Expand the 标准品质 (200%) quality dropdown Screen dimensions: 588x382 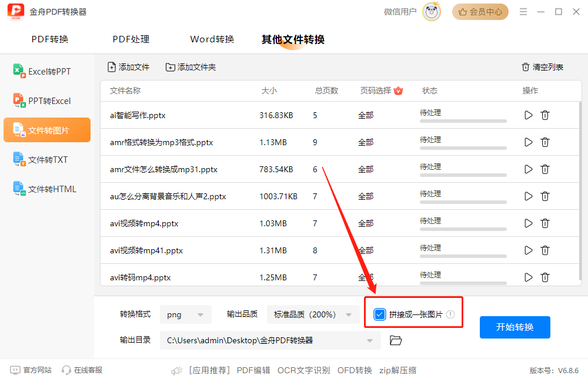(313, 314)
